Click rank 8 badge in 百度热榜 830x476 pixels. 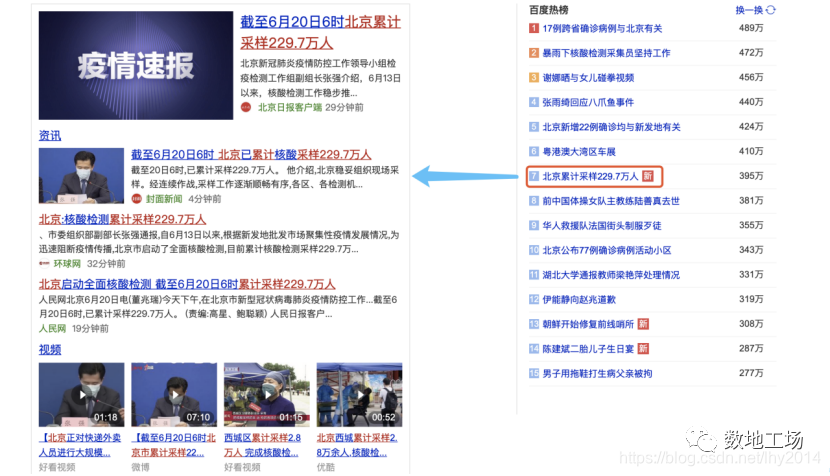pos(534,201)
